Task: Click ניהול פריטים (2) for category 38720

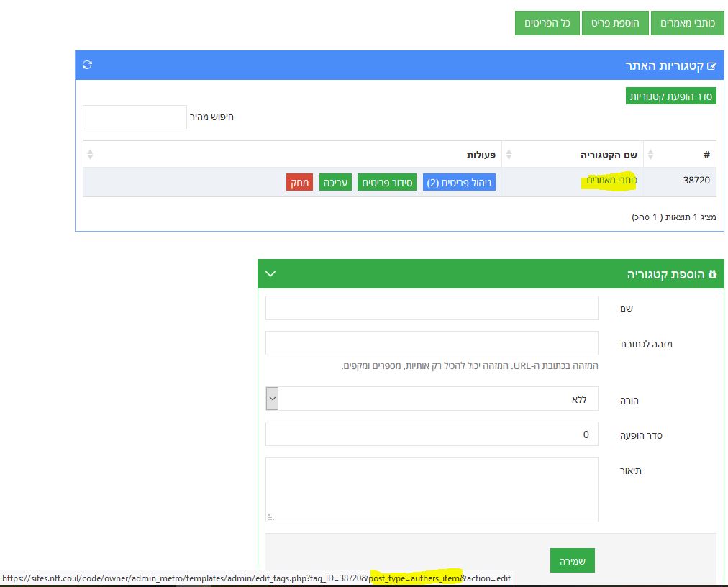Action: pos(459,183)
